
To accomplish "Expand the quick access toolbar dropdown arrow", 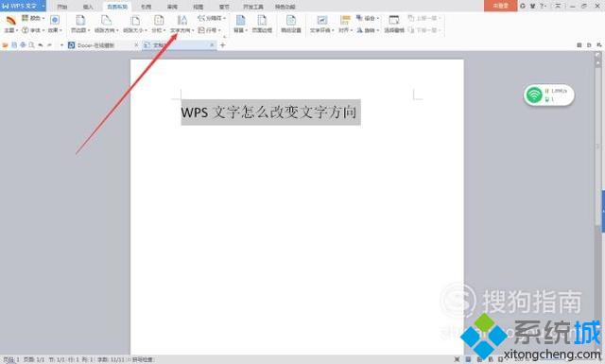I will click(61, 45).
